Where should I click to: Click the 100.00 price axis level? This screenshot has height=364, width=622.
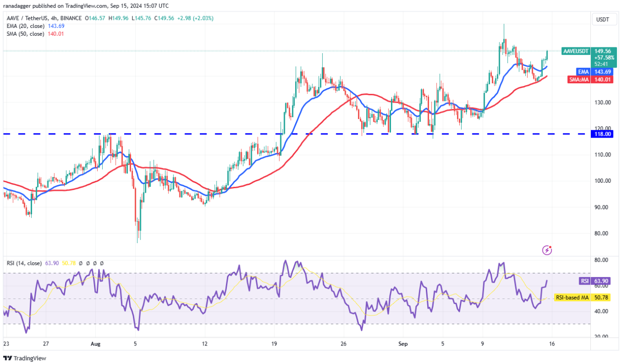pyautogui.click(x=604, y=181)
